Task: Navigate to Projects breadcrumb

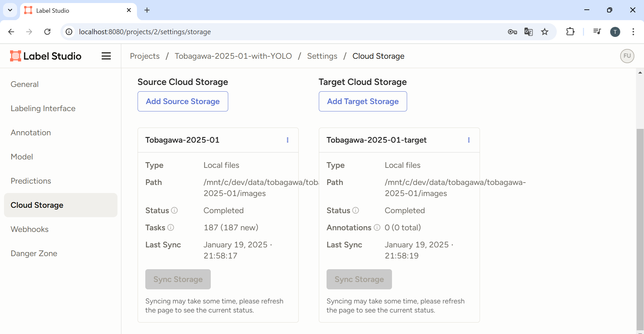Action: (x=145, y=56)
